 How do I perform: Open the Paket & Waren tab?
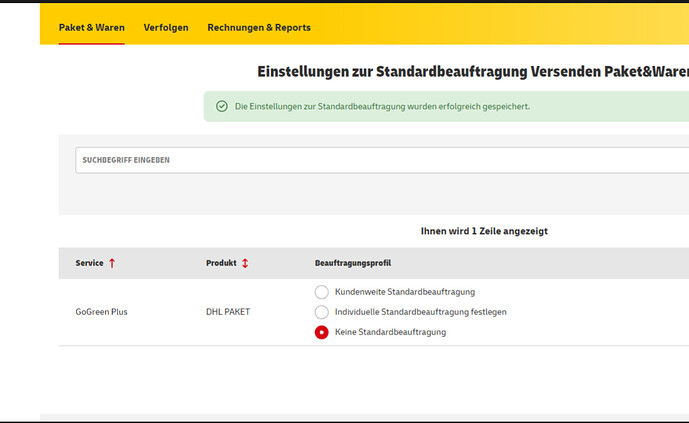[91, 28]
